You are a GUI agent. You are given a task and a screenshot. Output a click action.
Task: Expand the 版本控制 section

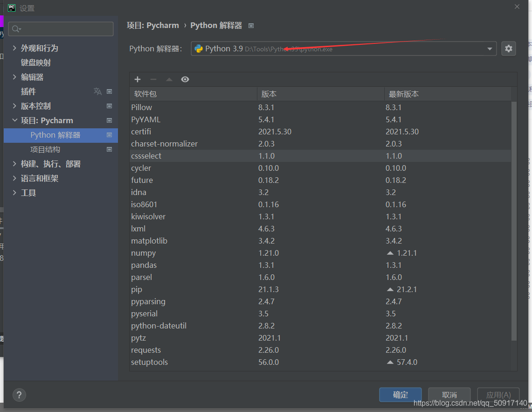coord(14,106)
